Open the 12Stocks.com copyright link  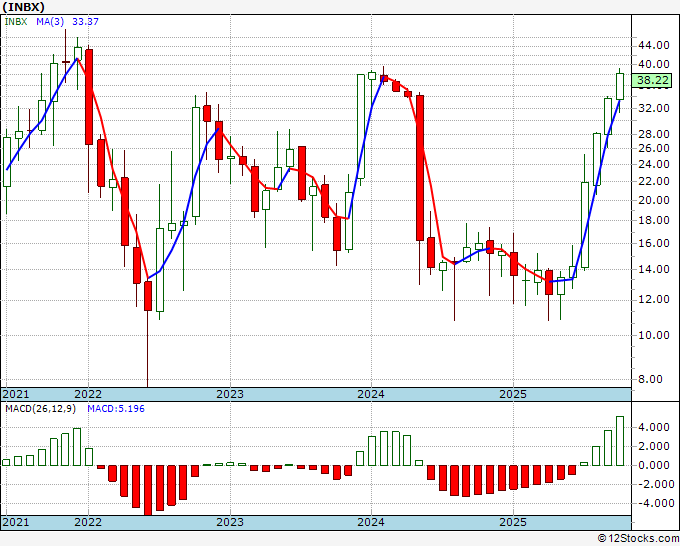point(638,539)
